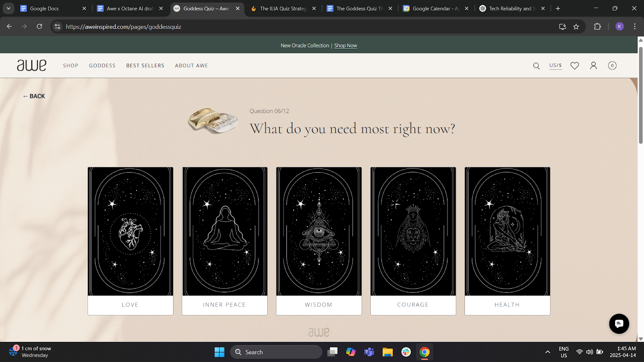Select the WISDOM quiz answer card

[318, 241]
